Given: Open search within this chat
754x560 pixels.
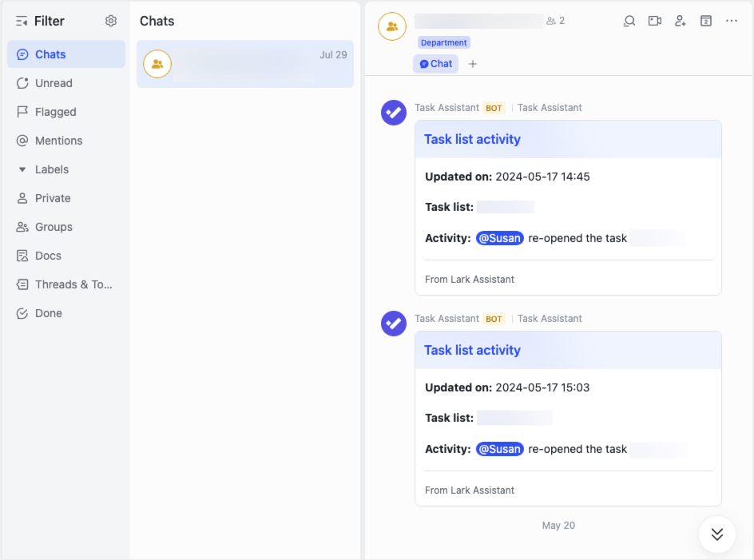Looking at the screenshot, I should pos(629,21).
